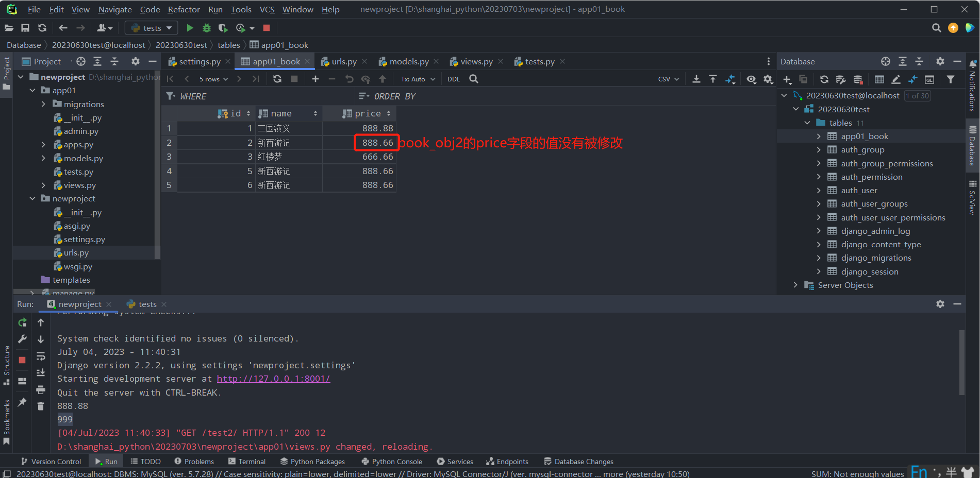Add a new data source in the Database panel
980x478 pixels.
coord(787,79)
